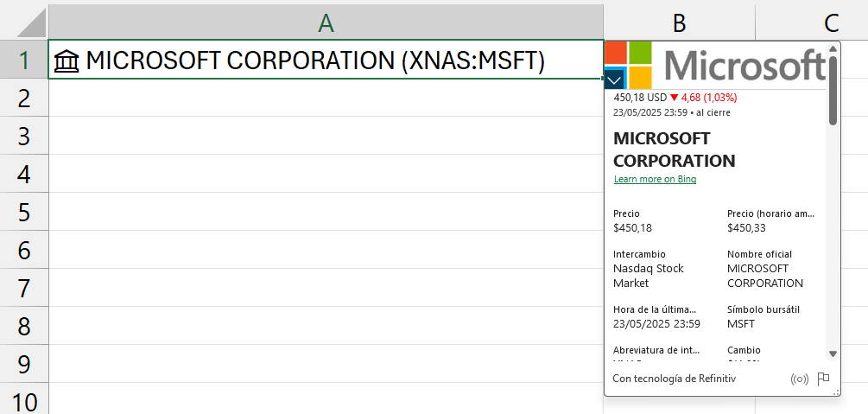The height and width of the screenshot is (414, 868).
Task: Click the card scrollbar down arrow
Action: [833, 353]
